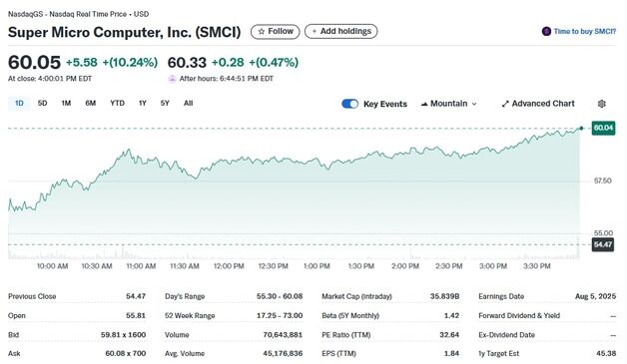The height and width of the screenshot is (364, 627).
Task: Click the plus icon in Add holdings
Action: (314, 31)
